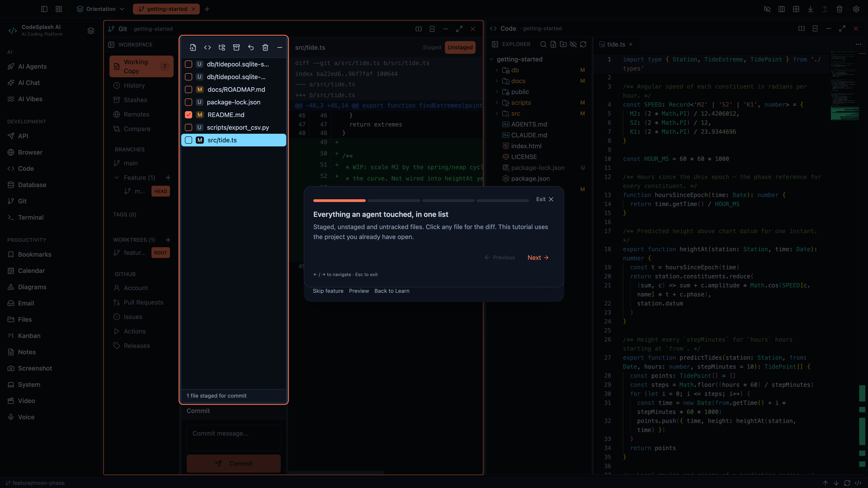Create a new file from Explorer header

553,44
